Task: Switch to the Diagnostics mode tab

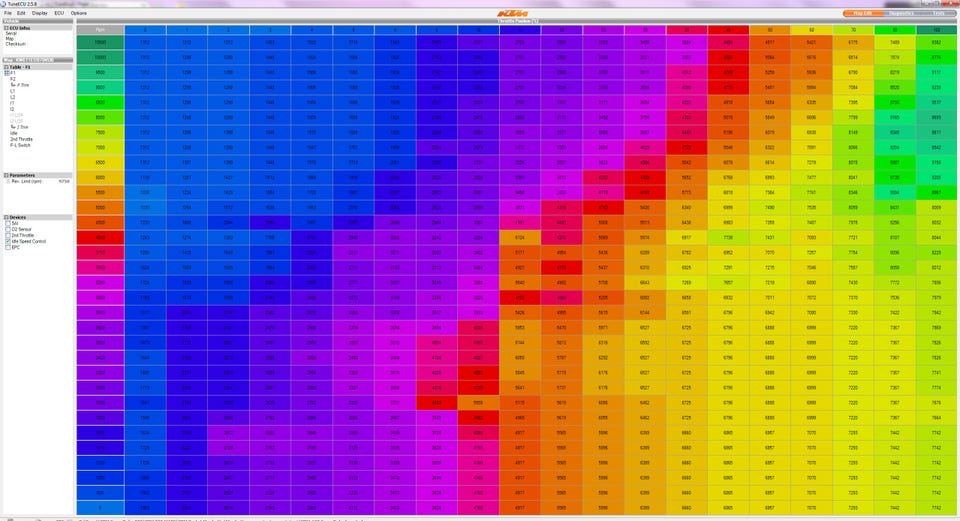Action: click(x=902, y=13)
